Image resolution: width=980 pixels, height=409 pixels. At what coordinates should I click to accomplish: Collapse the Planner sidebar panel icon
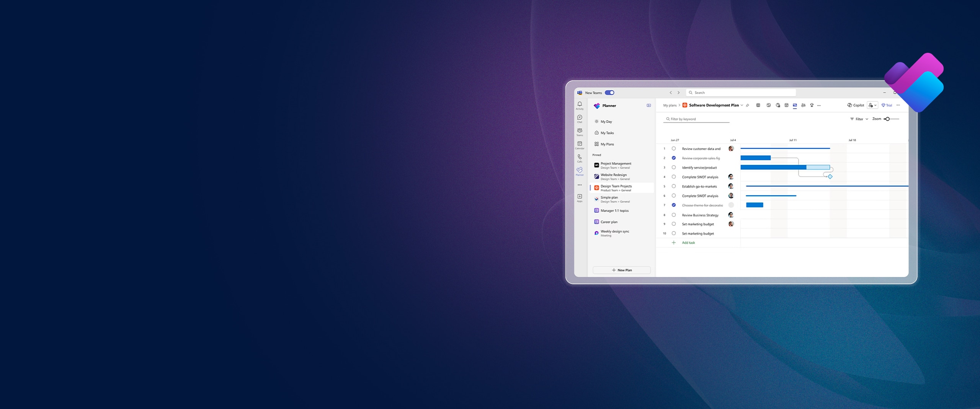pos(648,106)
